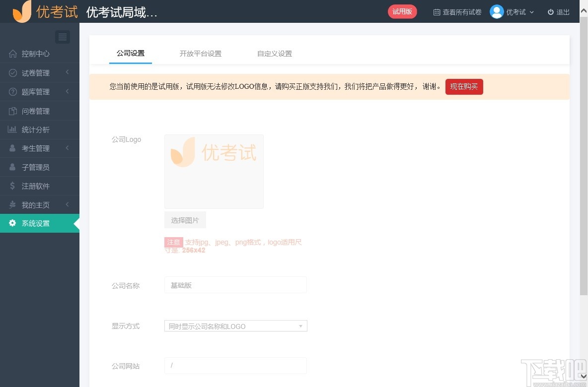This screenshot has width=588, height=387.
Task: Click the bar chart icon beside 统计分析
Action: [12, 129]
